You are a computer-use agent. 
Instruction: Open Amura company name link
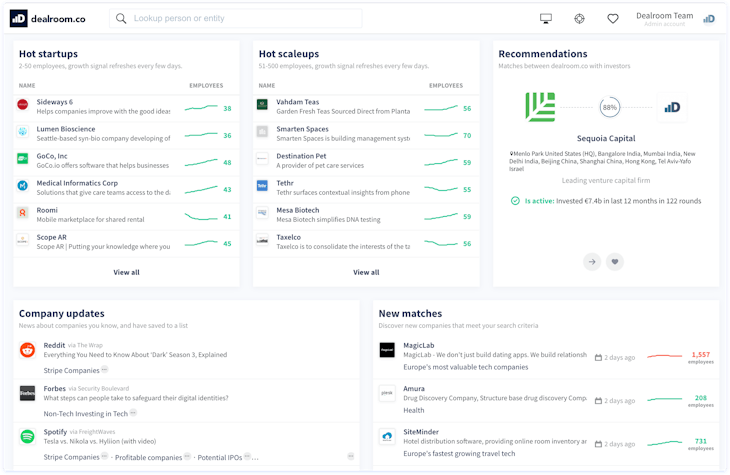(414, 389)
